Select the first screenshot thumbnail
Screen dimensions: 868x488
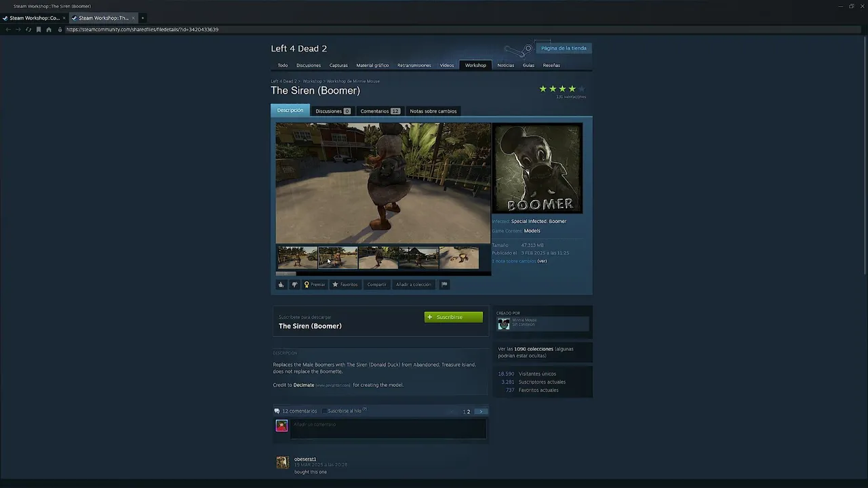pyautogui.click(x=297, y=258)
